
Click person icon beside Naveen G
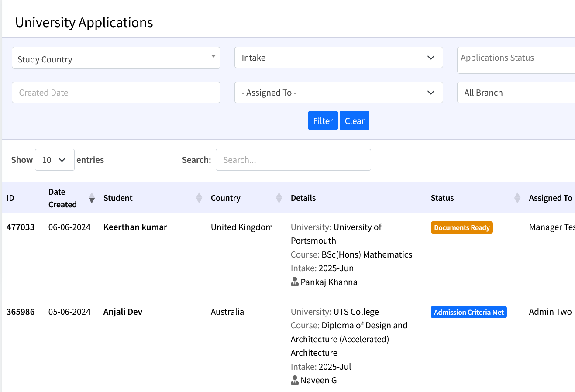pos(295,380)
